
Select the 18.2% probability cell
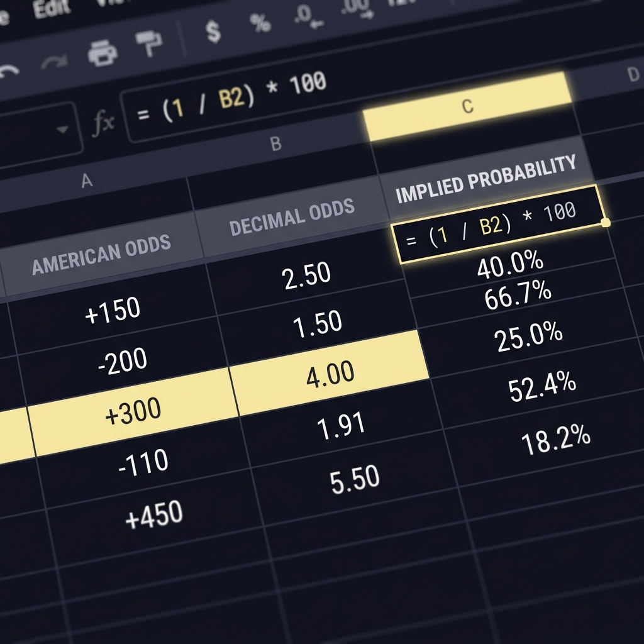pyautogui.click(x=555, y=440)
